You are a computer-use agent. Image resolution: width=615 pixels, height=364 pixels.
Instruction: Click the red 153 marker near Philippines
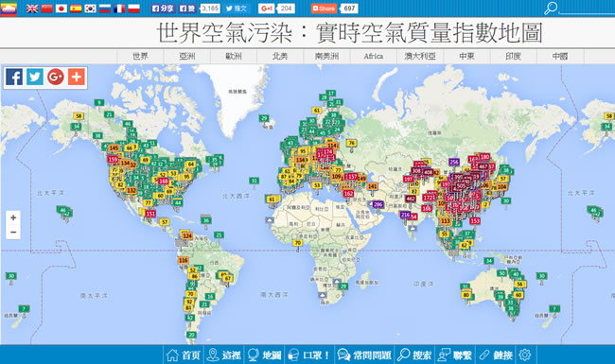(475, 221)
